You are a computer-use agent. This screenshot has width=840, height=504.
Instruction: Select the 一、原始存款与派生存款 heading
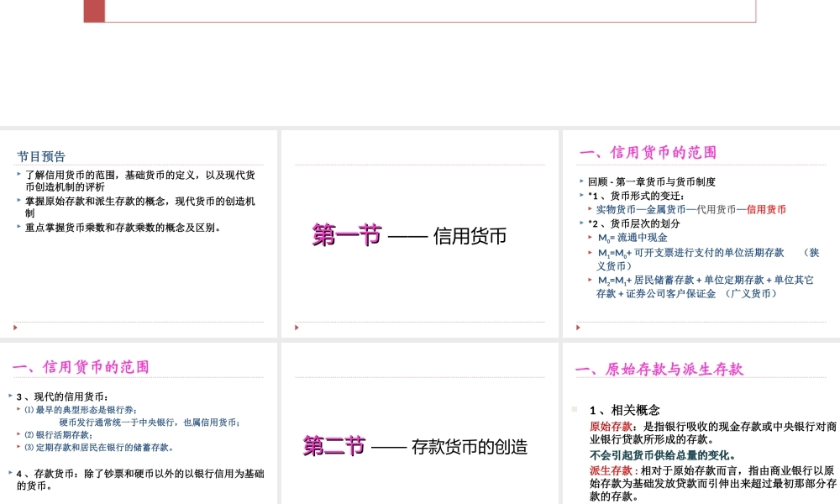pyautogui.click(x=659, y=368)
